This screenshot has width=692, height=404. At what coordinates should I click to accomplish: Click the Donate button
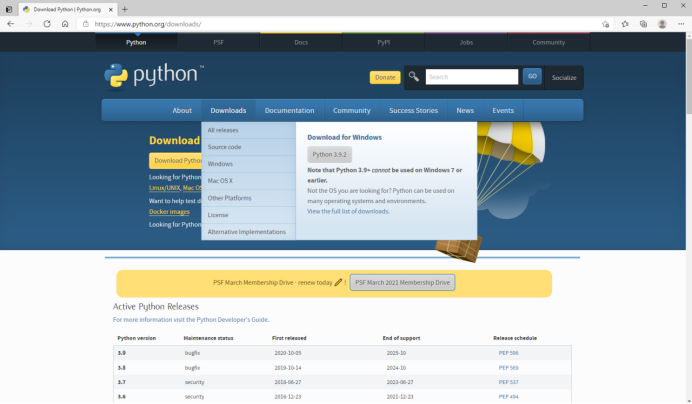click(385, 77)
